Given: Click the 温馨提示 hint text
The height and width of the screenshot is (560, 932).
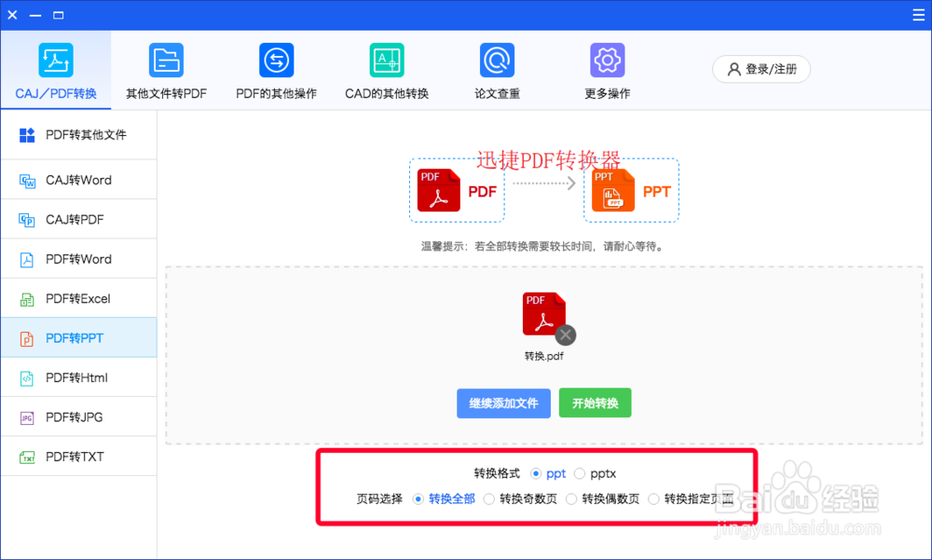Looking at the screenshot, I should tap(543, 246).
